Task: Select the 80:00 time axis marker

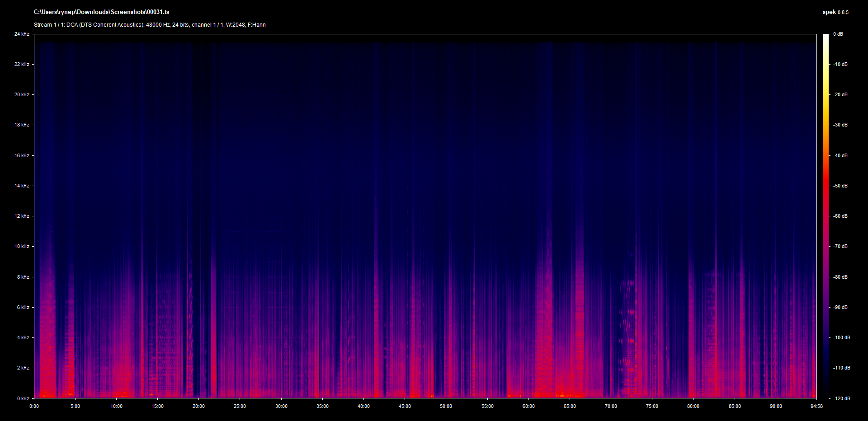Action: [x=693, y=406]
